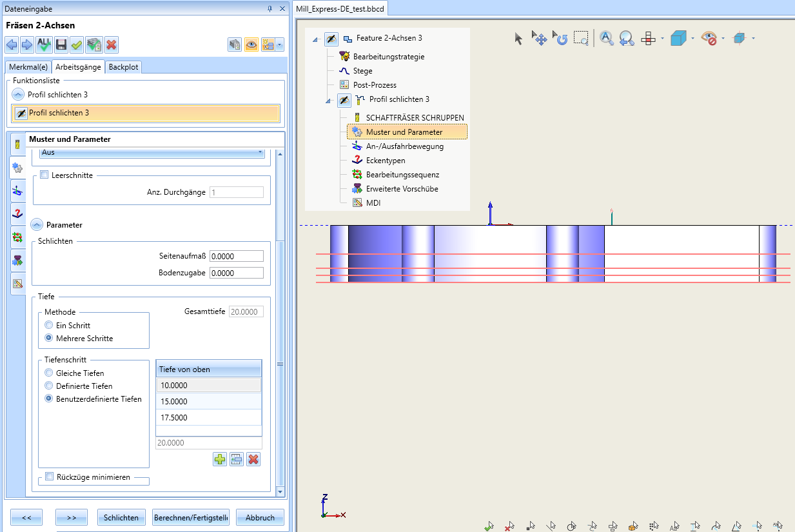
Task: Click into the Seitenaufmaß input field
Action: point(236,256)
